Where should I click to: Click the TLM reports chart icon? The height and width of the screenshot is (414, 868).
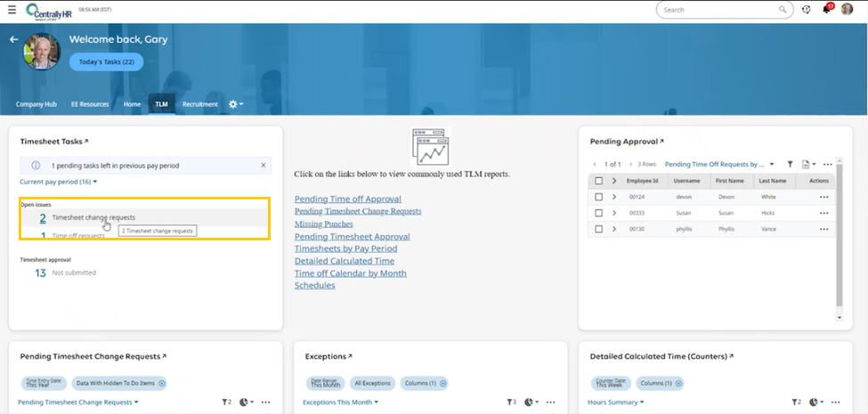[430, 147]
